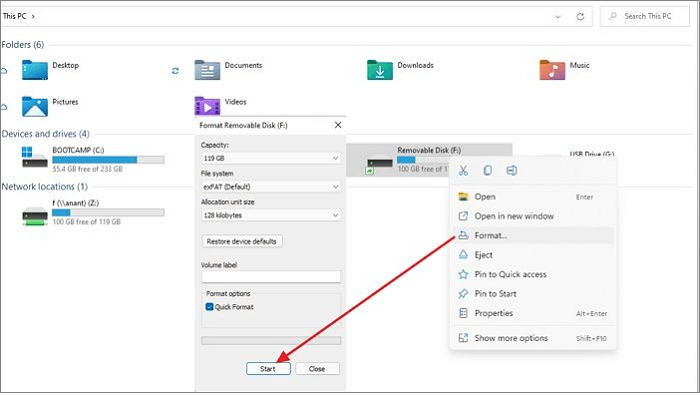Click the sync status icon beside Documents
Image resolution: width=700 pixels, height=393 pixels.
[175, 71]
